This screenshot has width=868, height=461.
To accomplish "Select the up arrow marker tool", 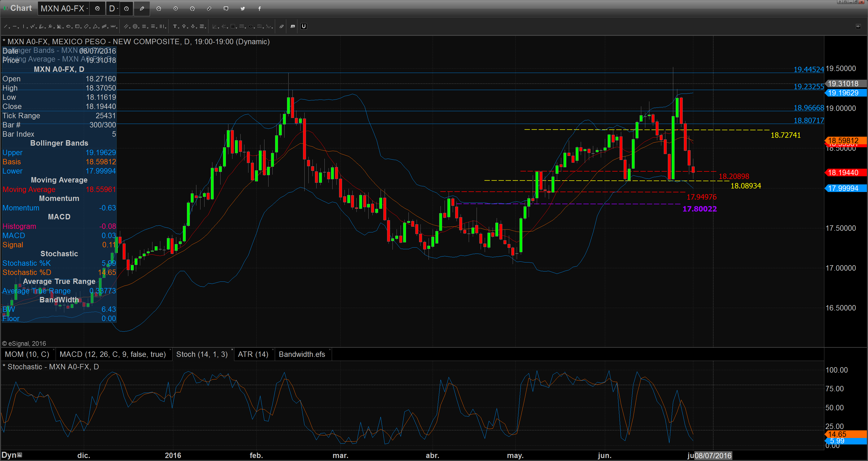I will tap(184, 26).
